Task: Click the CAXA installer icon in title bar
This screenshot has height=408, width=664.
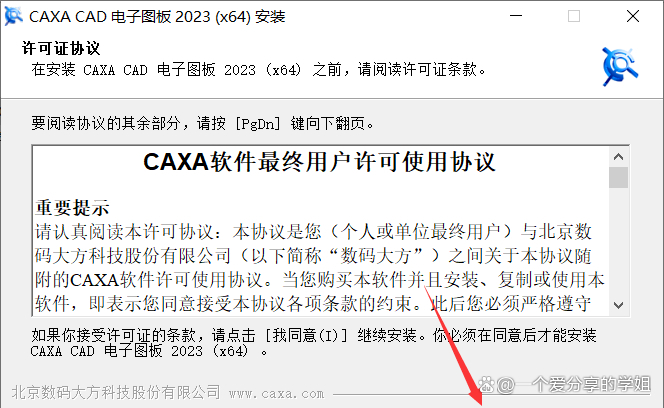Action: (x=14, y=16)
